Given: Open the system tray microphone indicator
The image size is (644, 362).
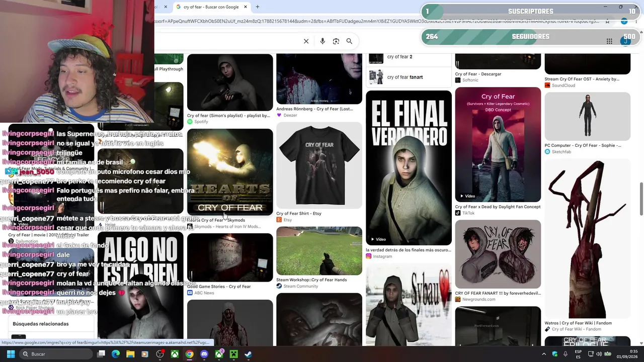Looking at the screenshot, I should point(566,354).
